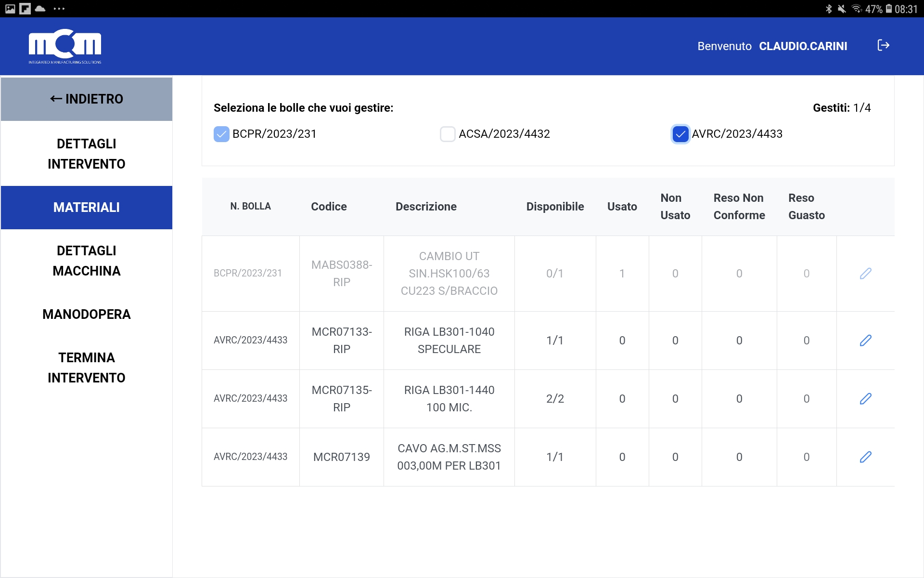Click the Disponibile column header
This screenshot has height=578, width=924.
[x=555, y=207]
